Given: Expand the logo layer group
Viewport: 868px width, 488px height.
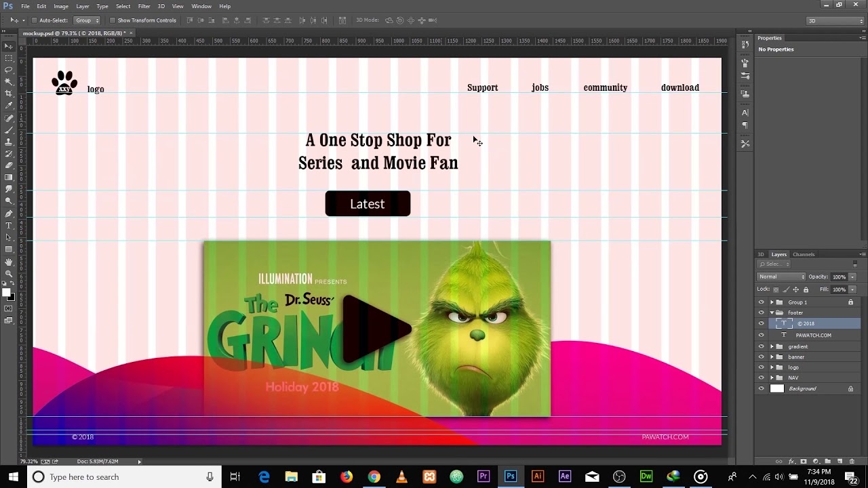Looking at the screenshot, I should tap(772, 367).
